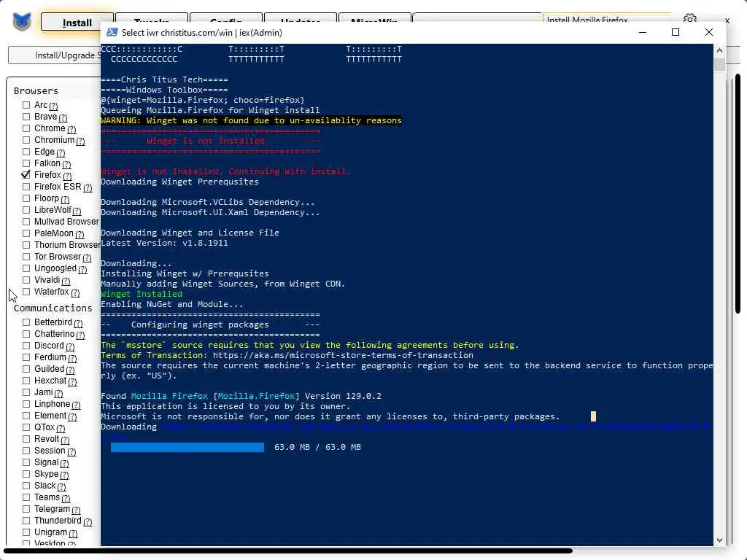Go to the MicroWin tab

[374, 19]
